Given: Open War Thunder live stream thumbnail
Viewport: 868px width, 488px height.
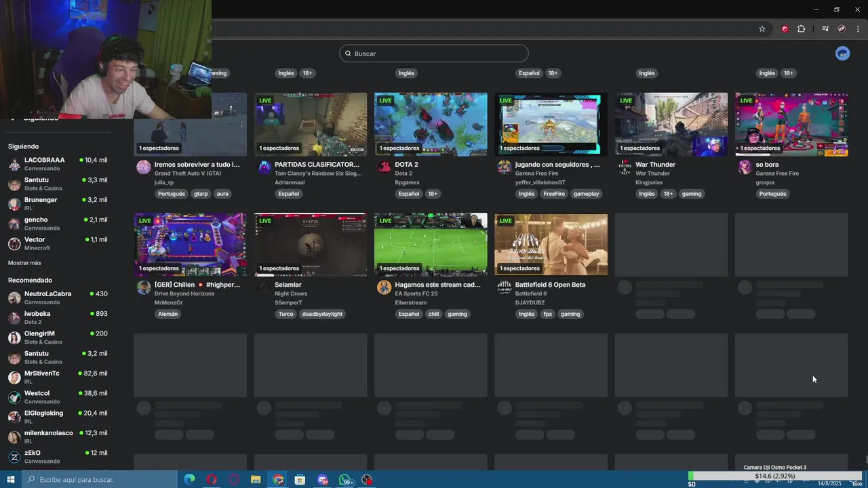Looking at the screenshot, I should 671,125.
